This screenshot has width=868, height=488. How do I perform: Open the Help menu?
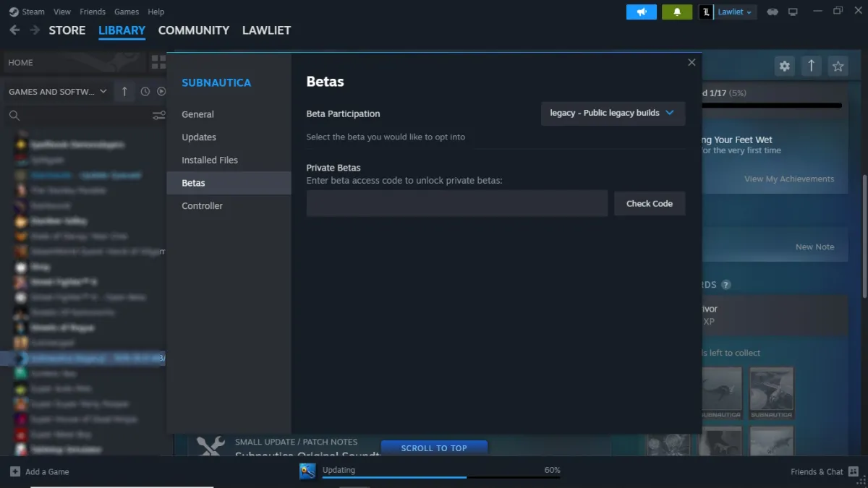click(x=156, y=12)
